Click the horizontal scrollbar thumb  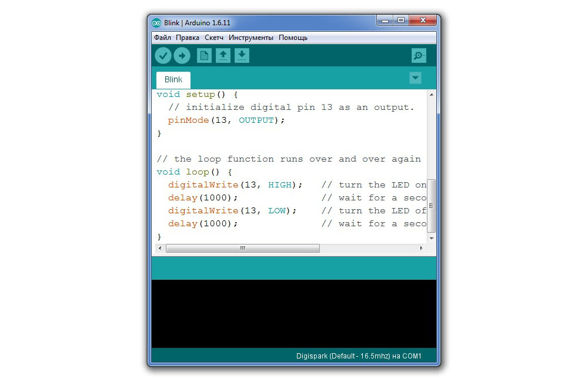pos(242,249)
